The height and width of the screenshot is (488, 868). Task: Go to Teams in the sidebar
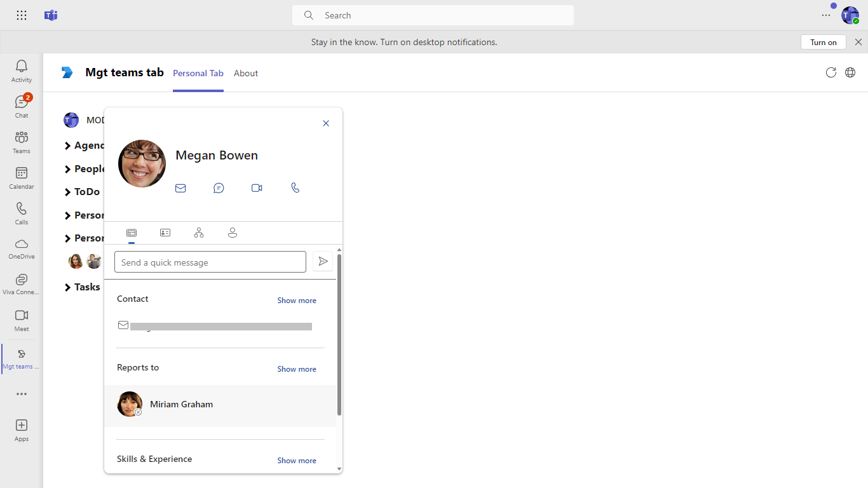pos(22,142)
